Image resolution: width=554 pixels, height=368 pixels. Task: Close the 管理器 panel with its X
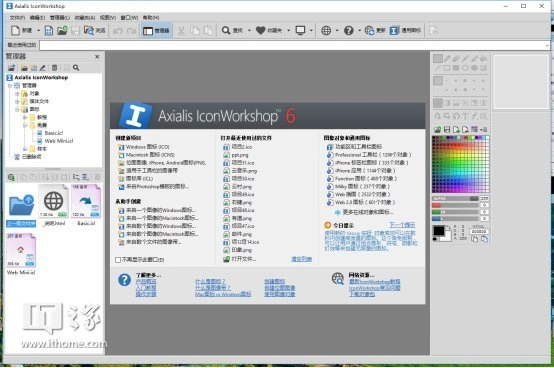point(97,57)
